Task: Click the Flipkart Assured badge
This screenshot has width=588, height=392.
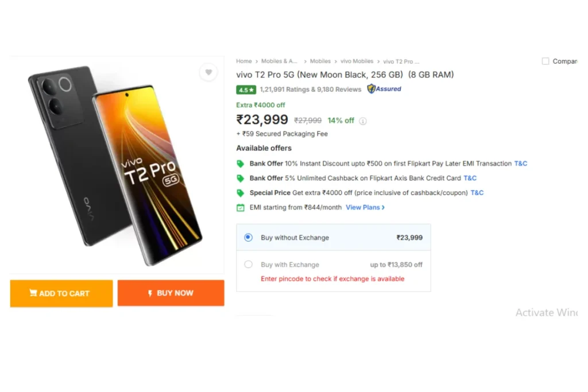Action: point(384,89)
